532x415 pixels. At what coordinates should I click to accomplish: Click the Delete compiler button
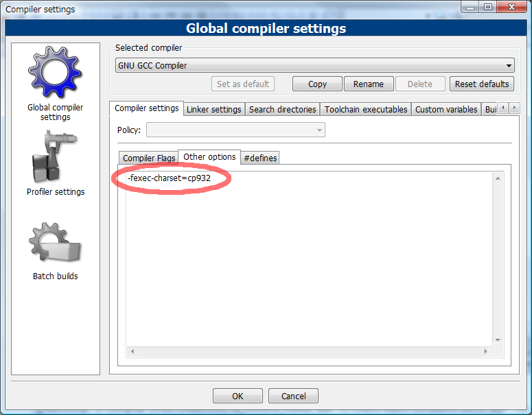coord(420,84)
